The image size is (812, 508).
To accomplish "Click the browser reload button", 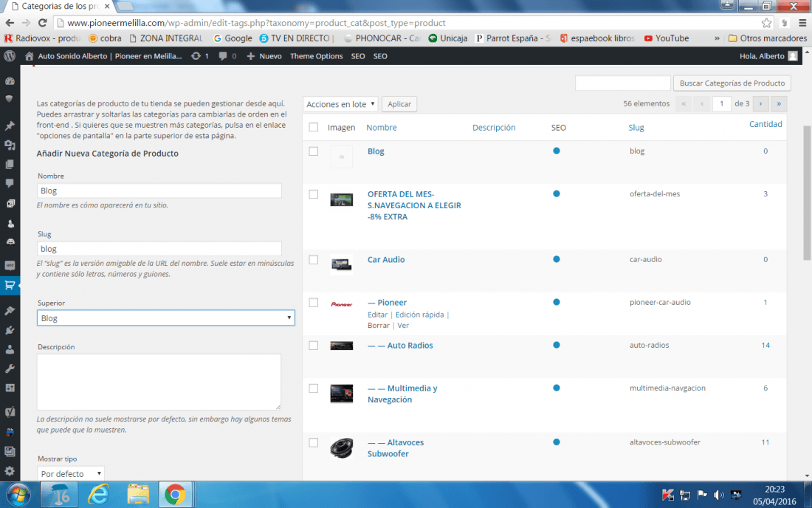I will (x=43, y=23).
